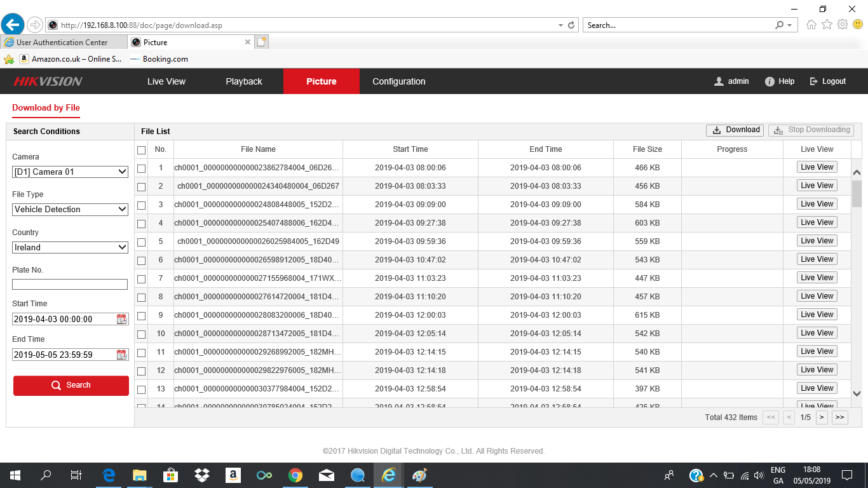The height and width of the screenshot is (488, 868).
Task: Open Dropbox from the Windows taskbar
Action: pos(202,475)
